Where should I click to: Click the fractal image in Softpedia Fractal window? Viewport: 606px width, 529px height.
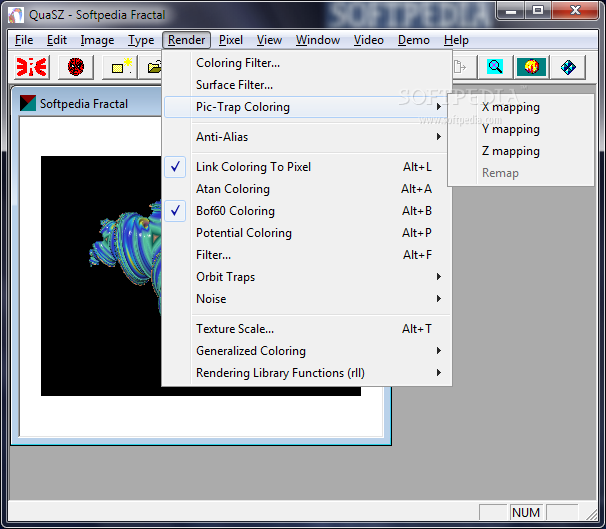tap(101, 276)
